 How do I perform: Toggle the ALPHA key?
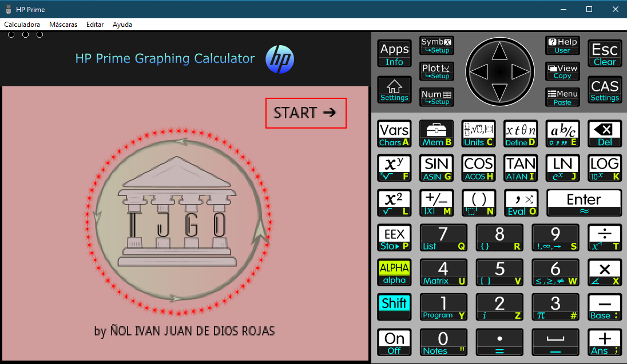[394, 273]
